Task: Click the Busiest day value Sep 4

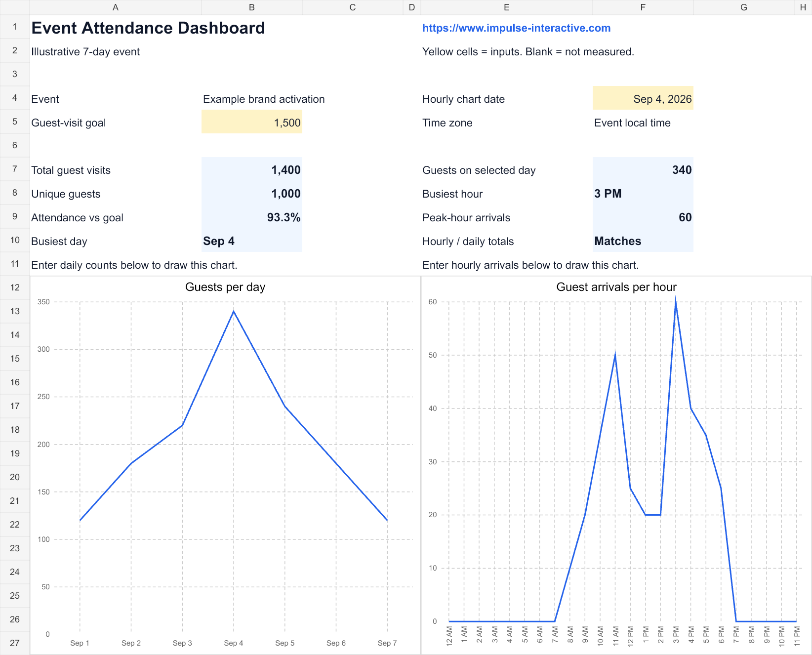Action: 252,241
